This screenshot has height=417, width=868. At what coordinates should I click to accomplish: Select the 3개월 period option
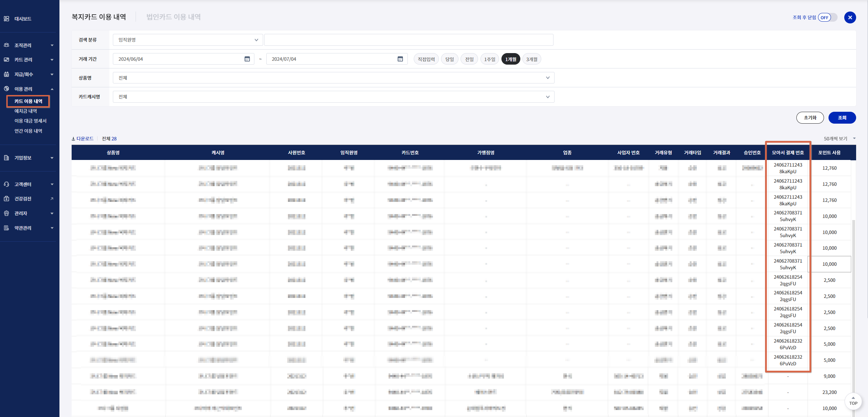[531, 59]
